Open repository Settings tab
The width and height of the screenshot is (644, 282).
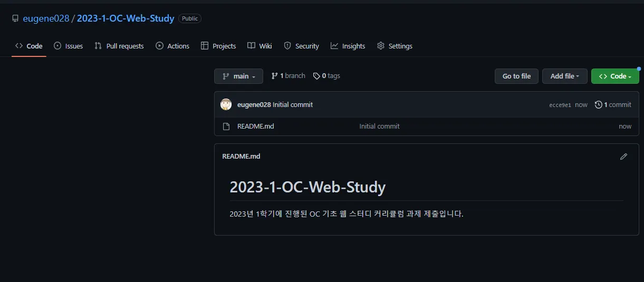tap(395, 46)
